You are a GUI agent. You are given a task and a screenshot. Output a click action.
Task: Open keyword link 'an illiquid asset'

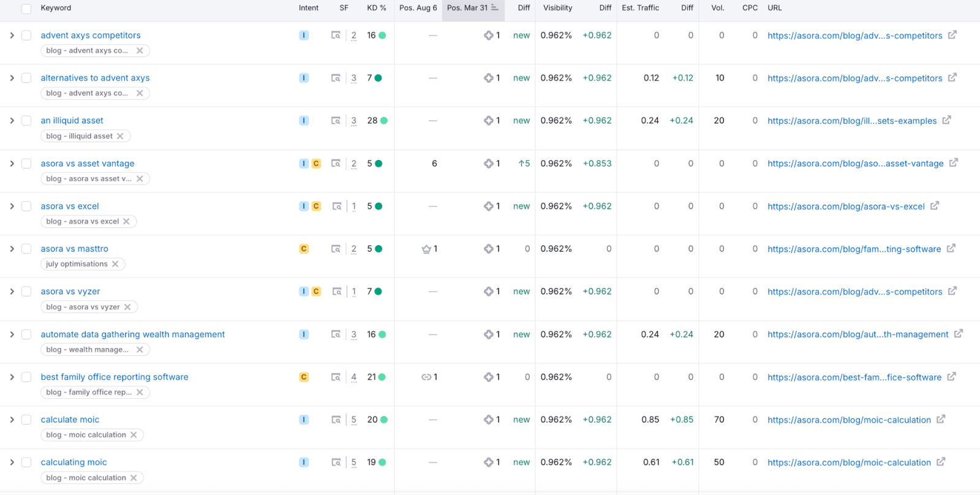72,121
